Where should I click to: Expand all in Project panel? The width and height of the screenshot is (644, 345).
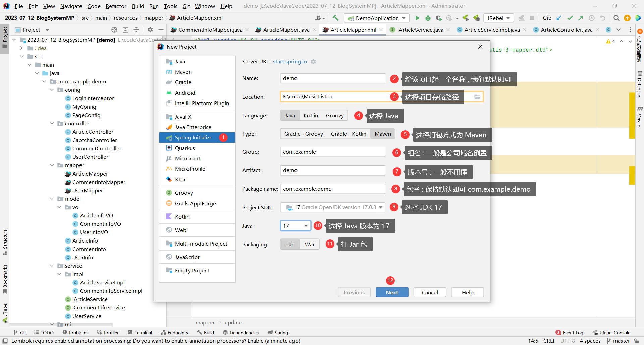click(x=125, y=30)
